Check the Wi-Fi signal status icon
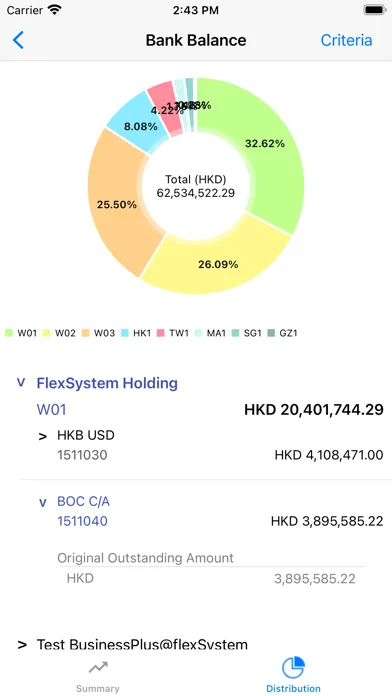The width and height of the screenshot is (392, 696). pyautogui.click(x=54, y=10)
